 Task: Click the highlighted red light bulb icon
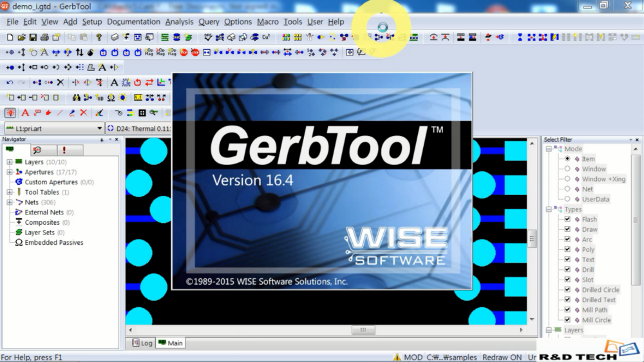tap(10, 113)
